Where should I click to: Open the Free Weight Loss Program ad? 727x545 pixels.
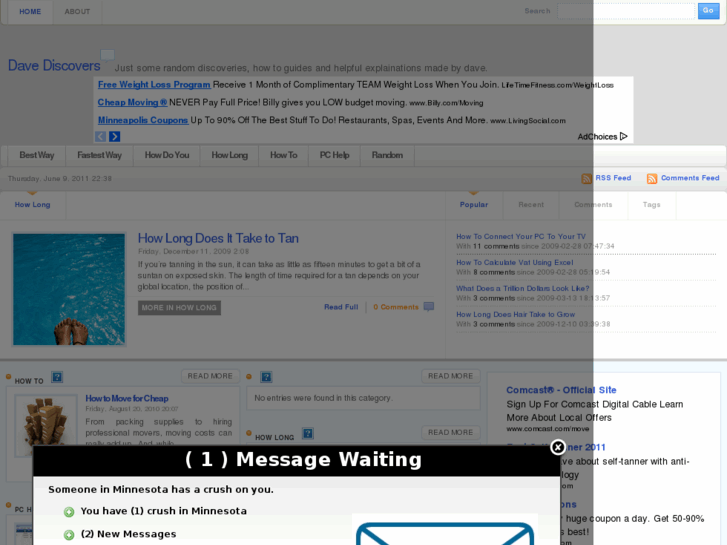coord(154,84)
